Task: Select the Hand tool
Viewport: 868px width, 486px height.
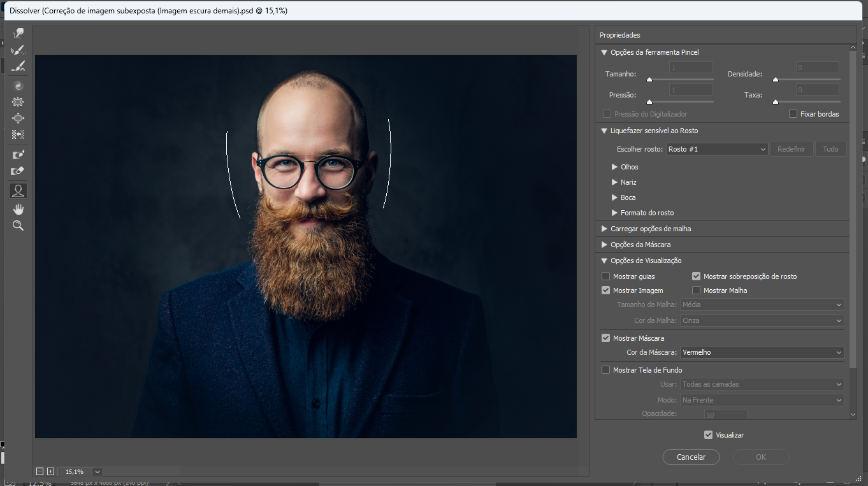Action: [x=18, y=209]
